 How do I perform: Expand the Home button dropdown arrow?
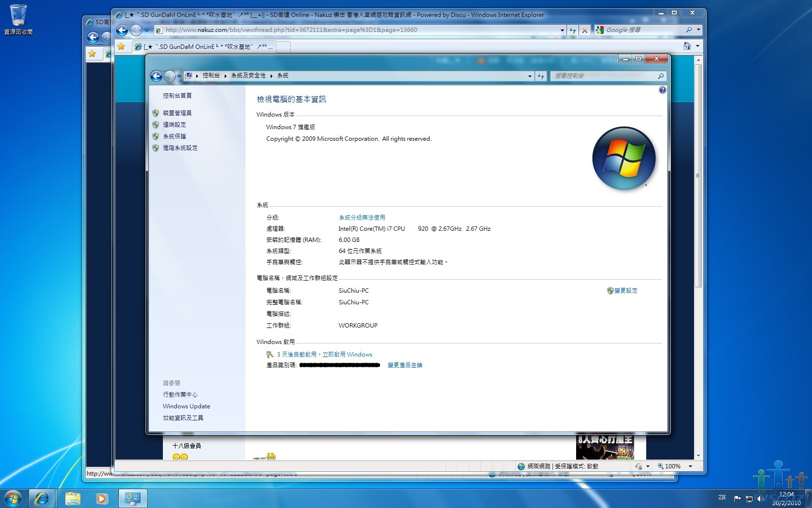[697, 46]
